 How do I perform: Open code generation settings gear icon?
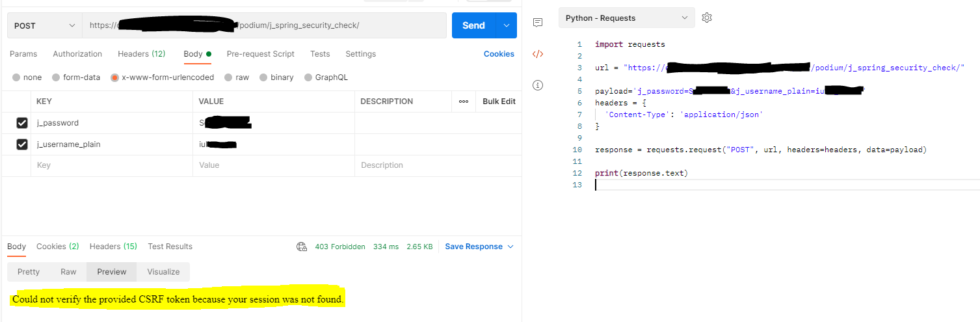click(x=707, y=18)
